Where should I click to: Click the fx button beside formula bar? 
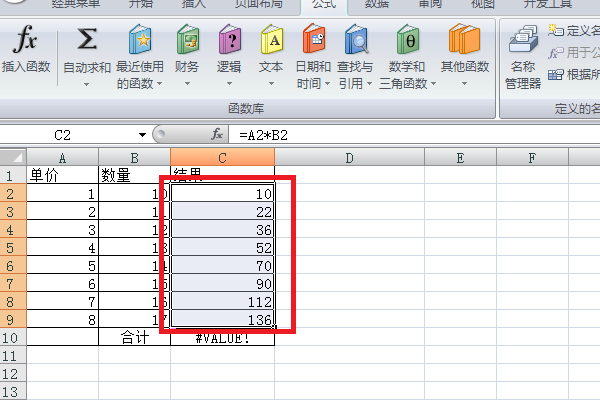(217, 134)
